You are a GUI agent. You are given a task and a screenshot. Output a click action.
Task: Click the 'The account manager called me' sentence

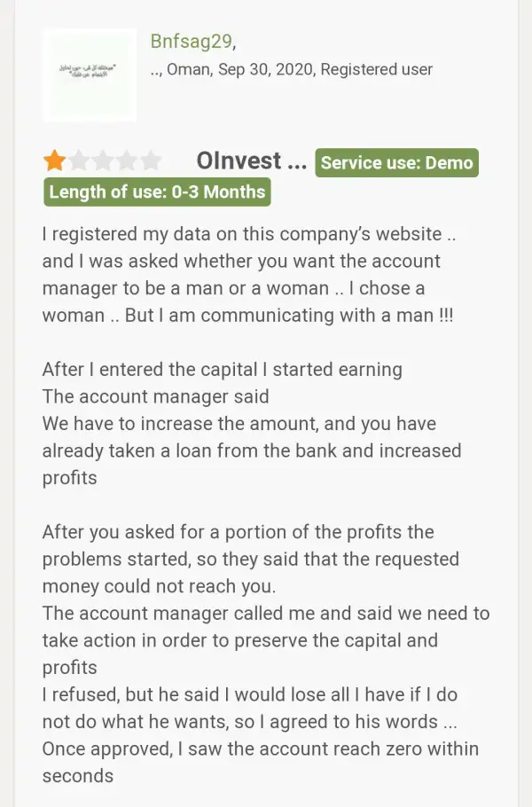click(x=265, y=614)
